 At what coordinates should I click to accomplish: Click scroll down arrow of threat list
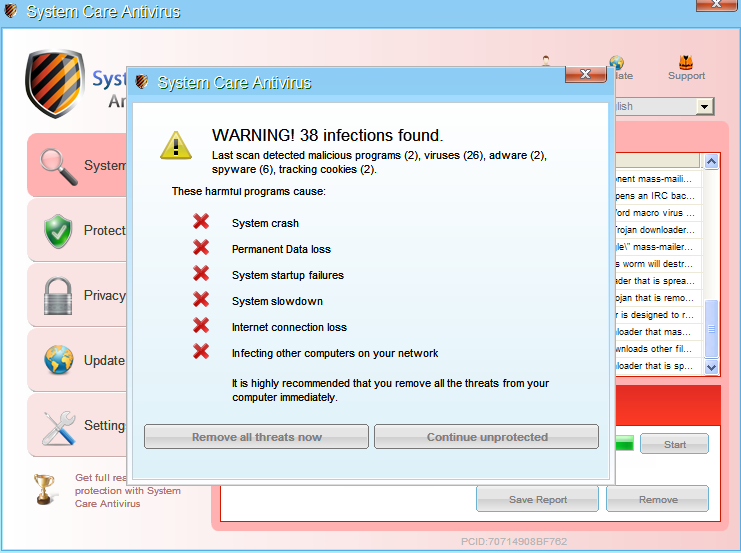(x=711, y=367)
